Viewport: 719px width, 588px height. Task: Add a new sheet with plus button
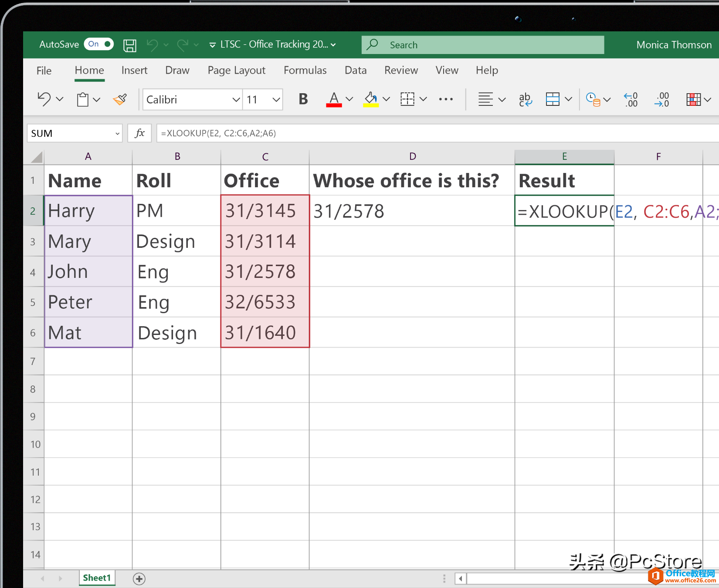(x=139, y=579)
